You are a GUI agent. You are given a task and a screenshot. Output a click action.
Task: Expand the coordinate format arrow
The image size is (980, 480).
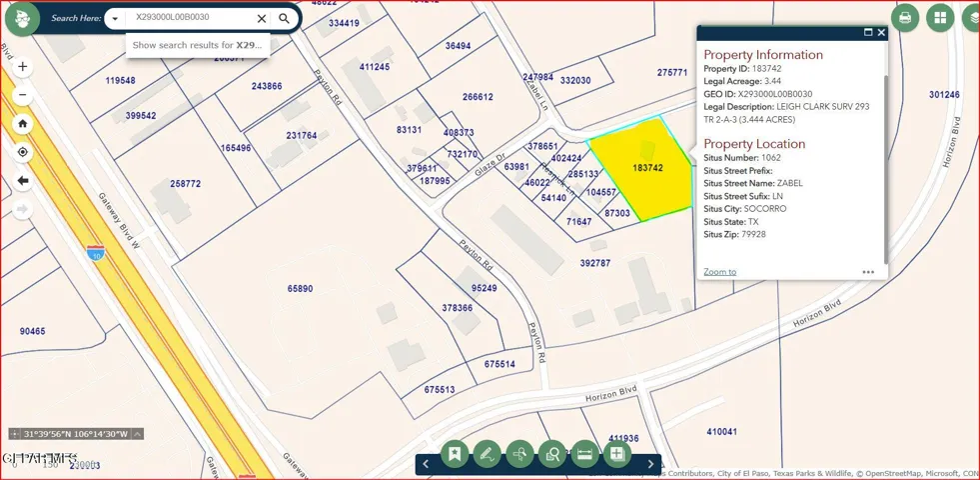(138, 434)
